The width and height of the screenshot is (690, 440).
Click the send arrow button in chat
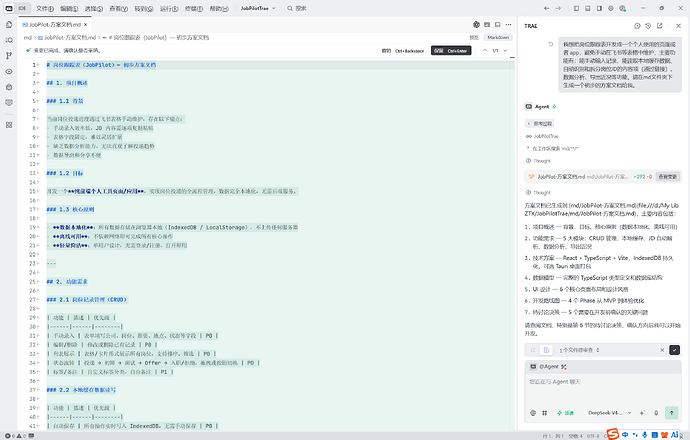point(671,413)
